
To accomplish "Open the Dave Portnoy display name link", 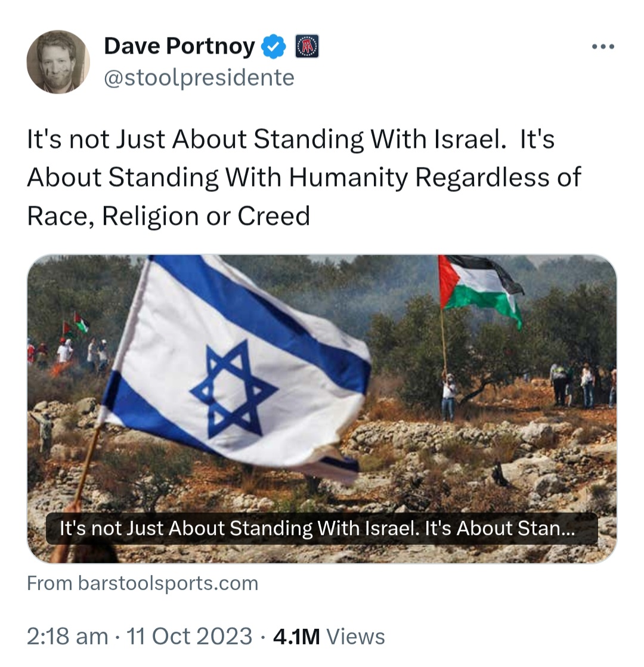I will coord(179,46).
